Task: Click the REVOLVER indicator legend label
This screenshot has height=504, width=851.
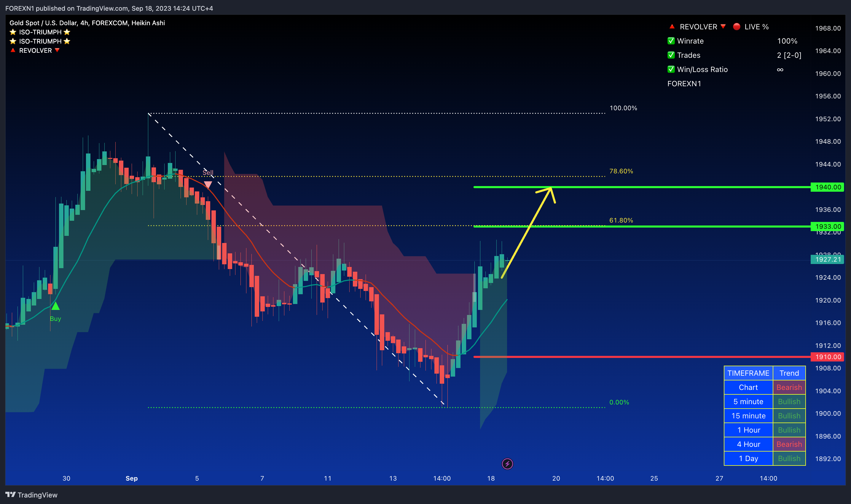Action: pyautogui.click(x=35, y=50)
